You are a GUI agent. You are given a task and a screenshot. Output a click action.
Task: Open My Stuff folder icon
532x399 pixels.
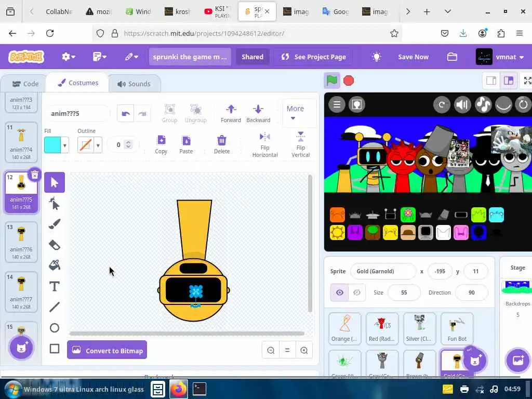(452, 57)
